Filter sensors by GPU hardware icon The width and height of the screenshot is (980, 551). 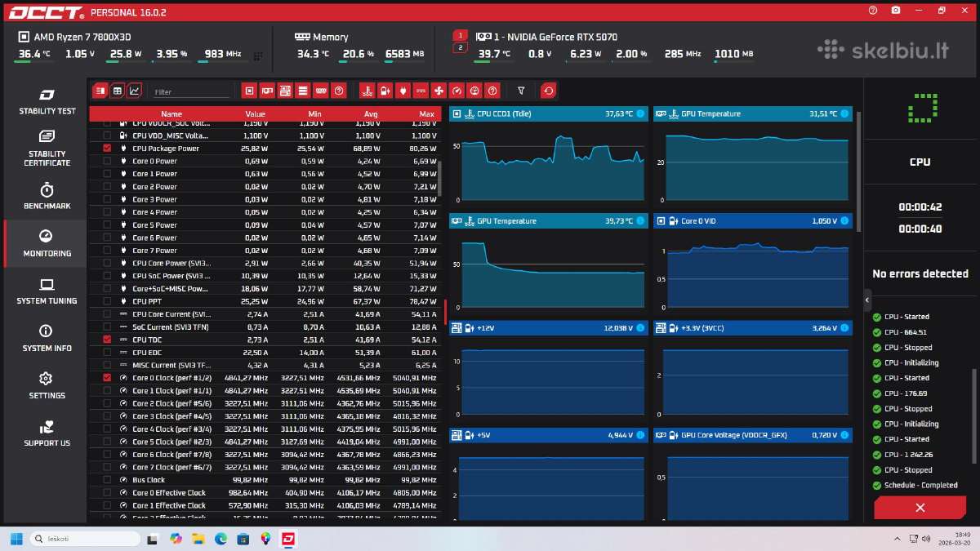[x=268, y=91]
